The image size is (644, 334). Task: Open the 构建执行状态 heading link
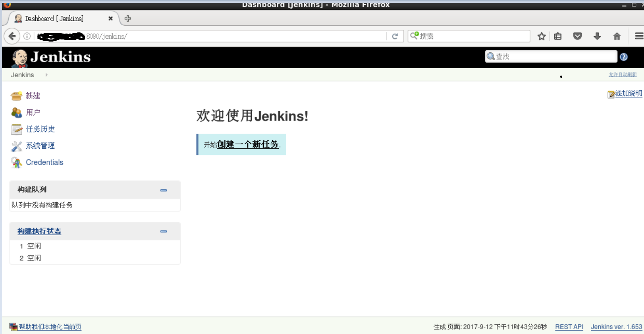click(39, 231)
